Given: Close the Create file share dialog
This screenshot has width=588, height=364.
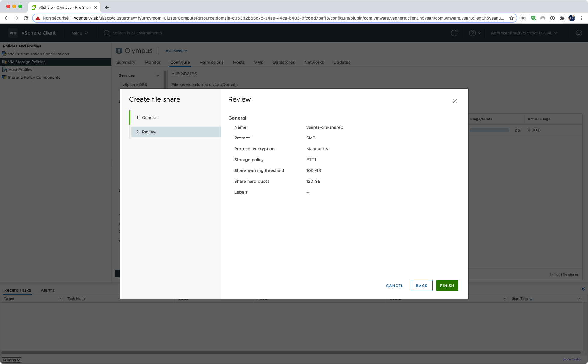Looking at the screenshot, I should (x=454, y=101).
